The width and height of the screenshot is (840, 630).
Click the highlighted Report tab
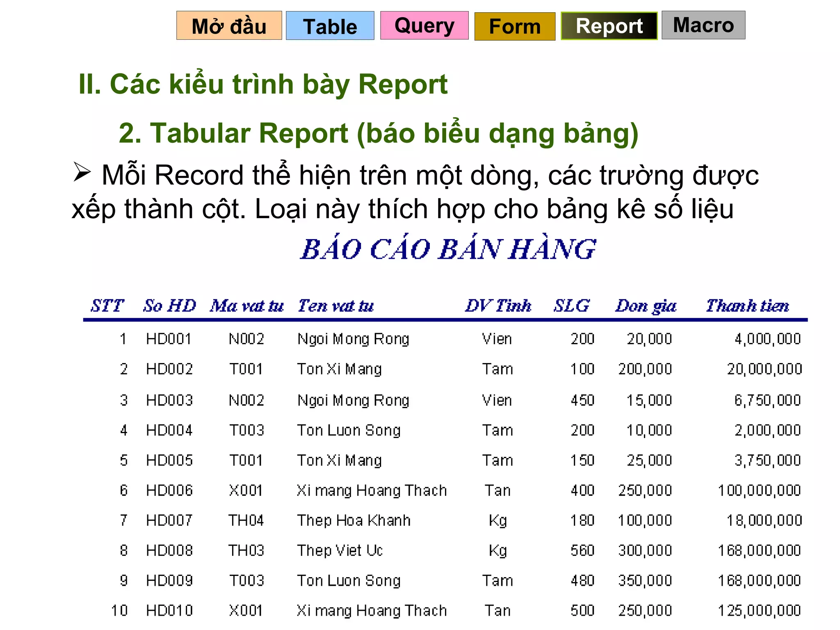[609, 26]
